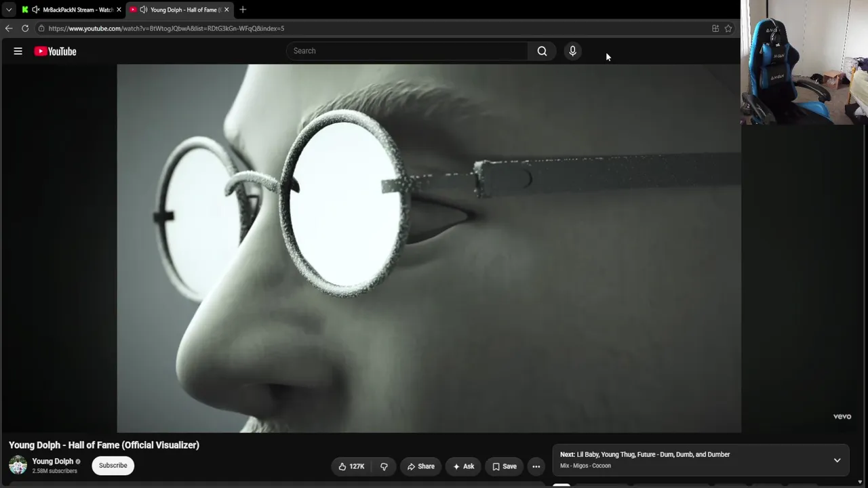The height and width of the screenshot is (488, 868).
Task: Save the video to a playlist
Action: (x=504, y=466)
